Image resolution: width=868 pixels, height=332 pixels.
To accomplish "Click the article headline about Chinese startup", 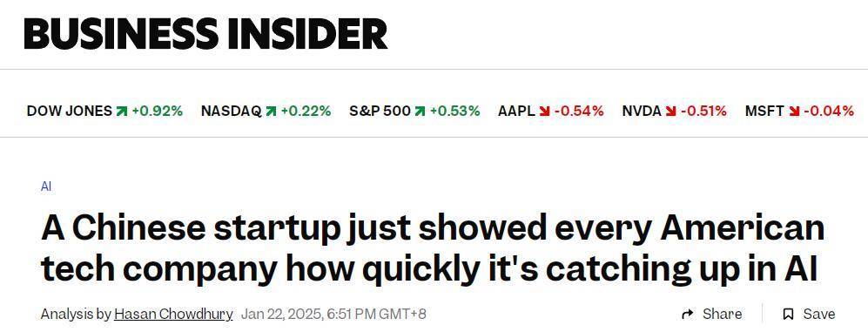I will point(433,248).
